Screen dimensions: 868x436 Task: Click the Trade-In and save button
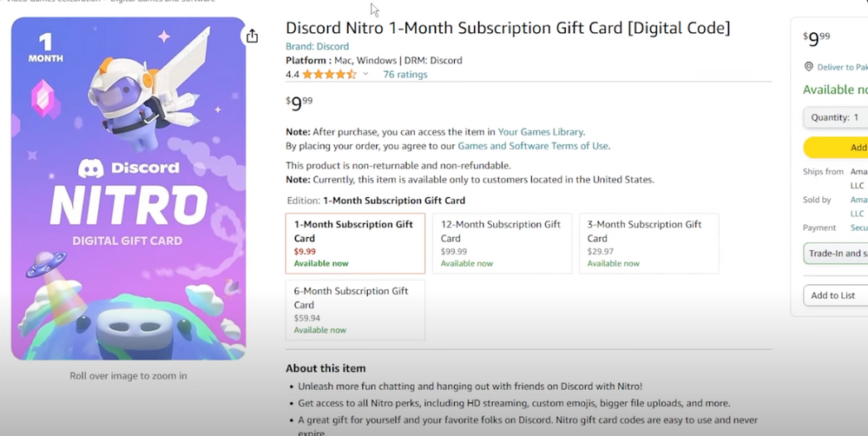click(835, 254)
